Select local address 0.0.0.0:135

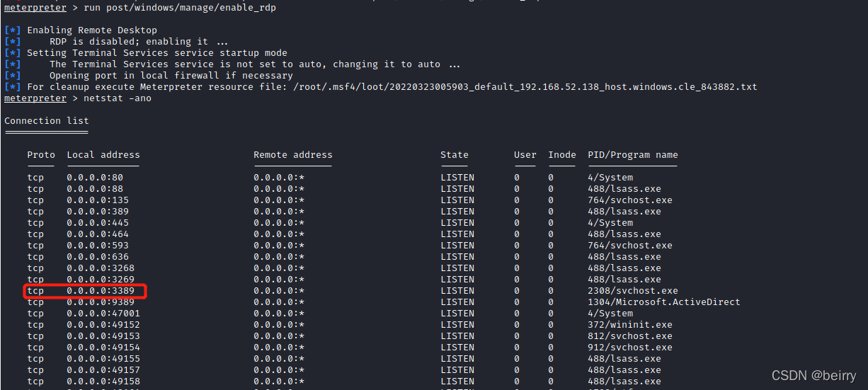point(98,200)
